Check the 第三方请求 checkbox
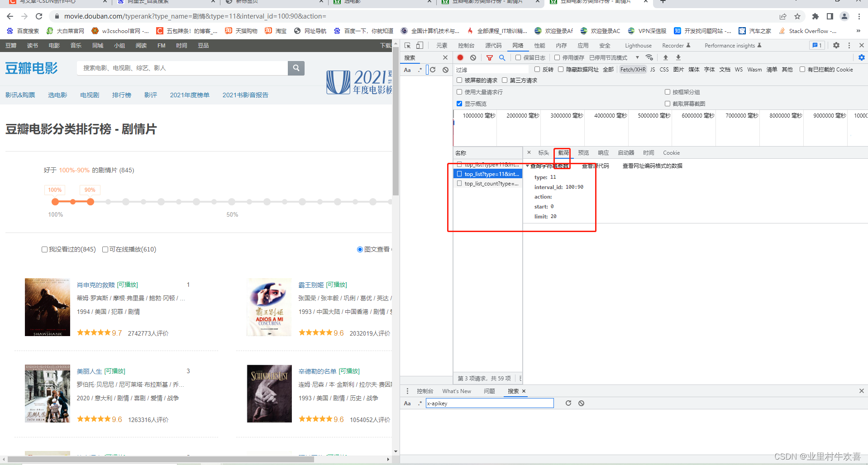Image resolution: width=868 pixels, height=465 pixels. click(x=505, y=80)
